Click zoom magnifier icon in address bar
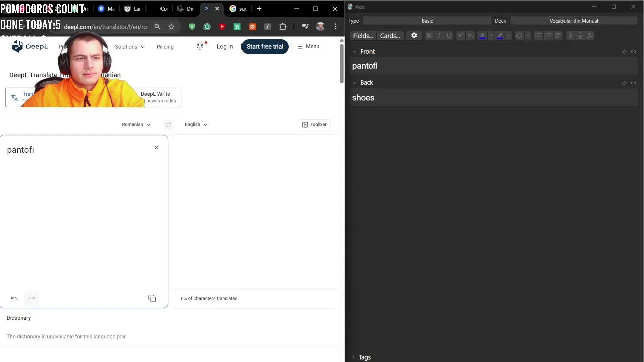The width and height of the screenshot is (644, 362). (157, 27)
